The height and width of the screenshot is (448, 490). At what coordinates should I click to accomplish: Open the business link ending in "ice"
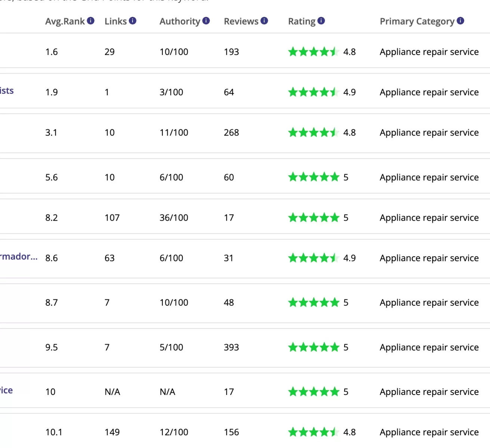[6, 391]
